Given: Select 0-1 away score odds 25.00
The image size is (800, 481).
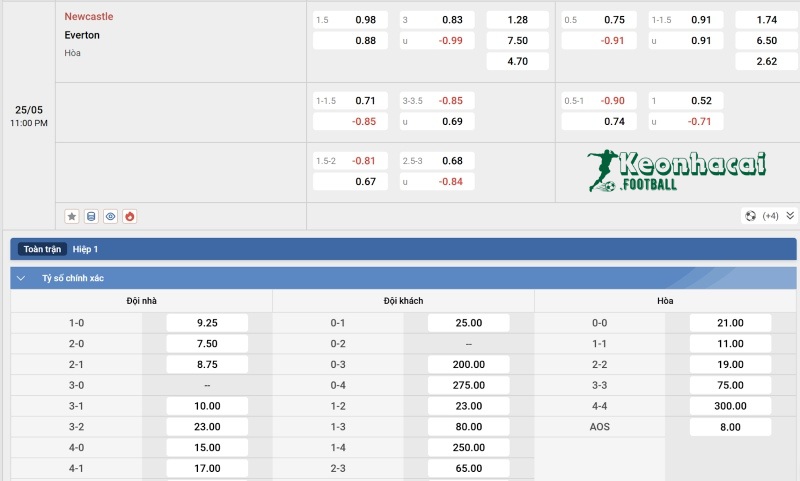Looking at the screenshot, I should tap(468, 323).
